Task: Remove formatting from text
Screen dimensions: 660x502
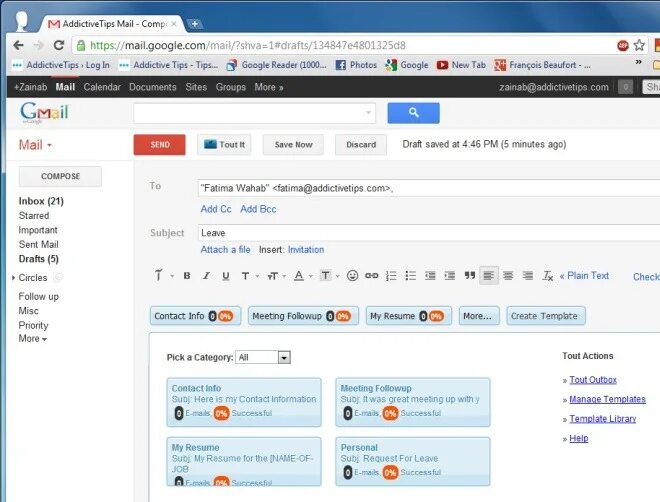Action: click(547, 276)
